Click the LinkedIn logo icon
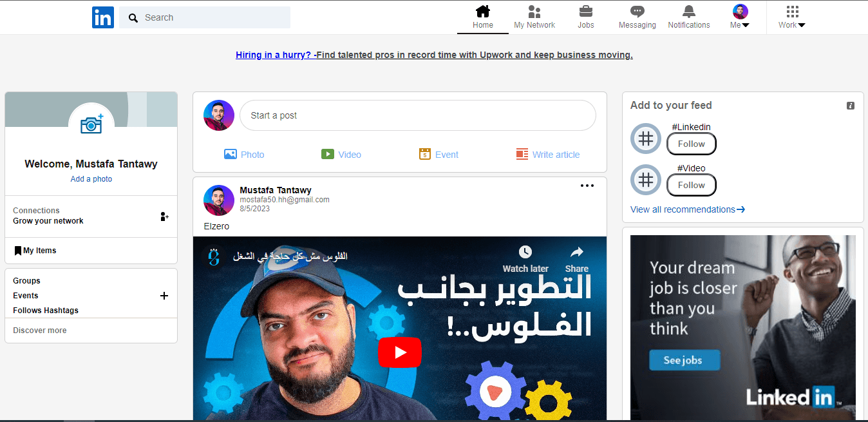This screenshot has height=422, width=868. click(103, 17)
